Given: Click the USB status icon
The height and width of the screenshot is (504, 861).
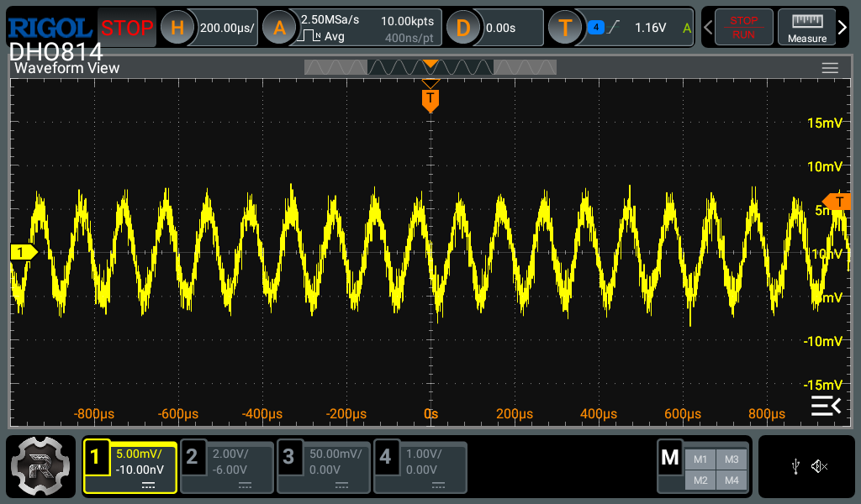Looking at the screenshot, I should pyautogui.click(x=795, y=467).
